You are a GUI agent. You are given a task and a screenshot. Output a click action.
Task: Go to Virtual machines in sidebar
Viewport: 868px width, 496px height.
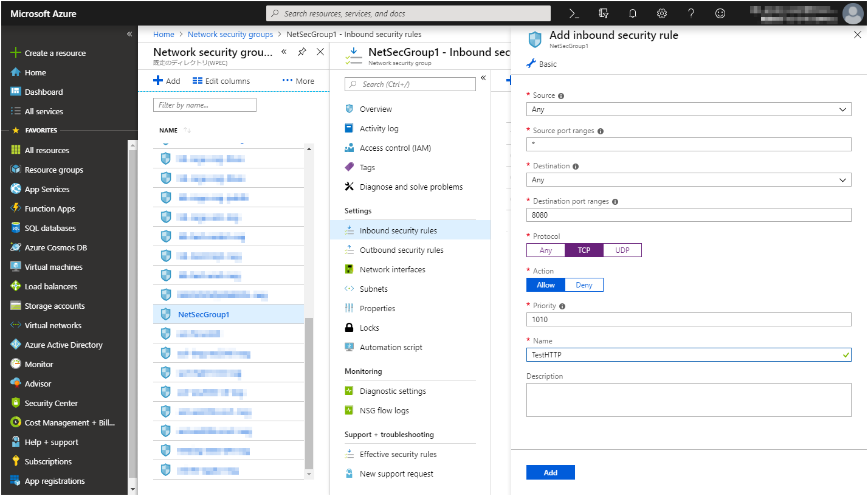[53, 267]
